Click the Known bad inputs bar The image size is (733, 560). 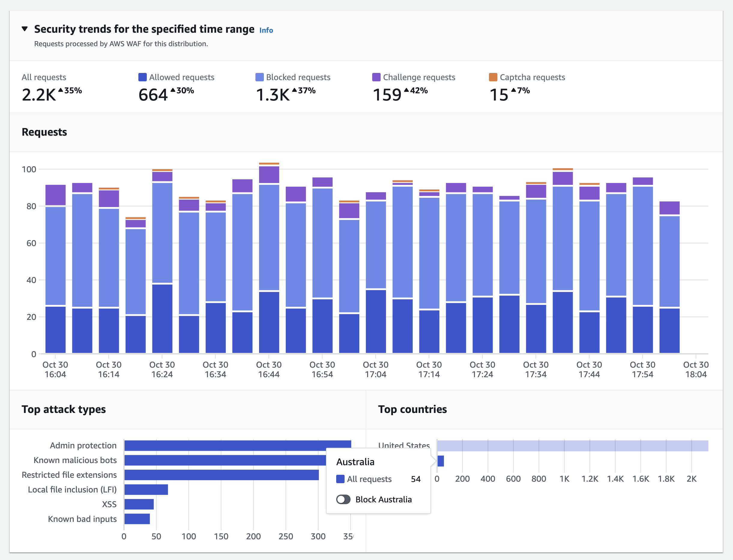(x=137, y=519)
